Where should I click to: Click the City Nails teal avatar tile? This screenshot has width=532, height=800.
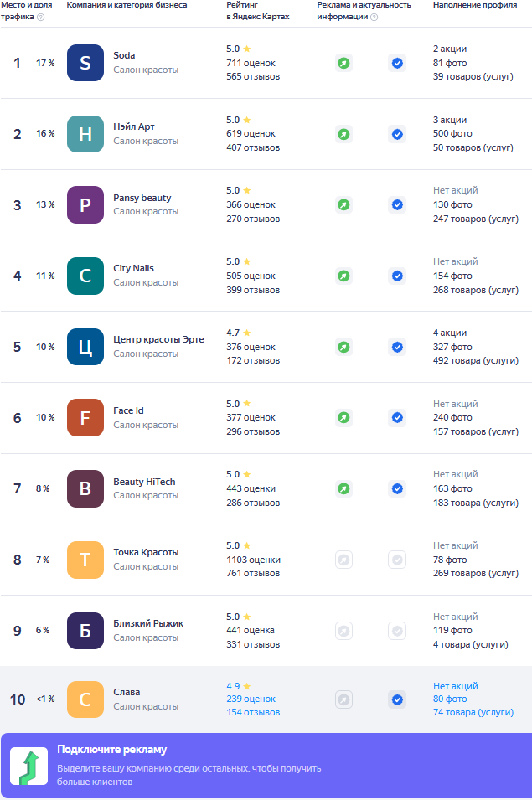pyautogui.click(x=85, y=276)
